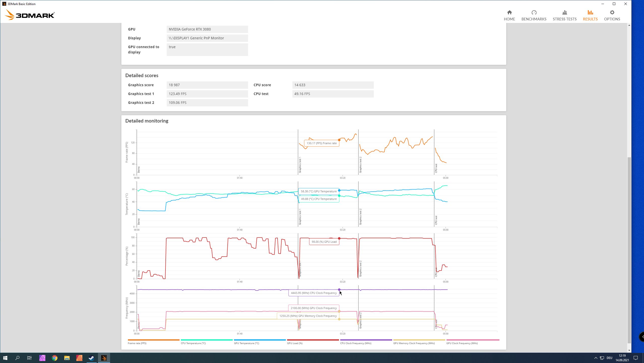Toggle GPU Clock Frequency legend series

pyautogui.click(x=462, y=343)
